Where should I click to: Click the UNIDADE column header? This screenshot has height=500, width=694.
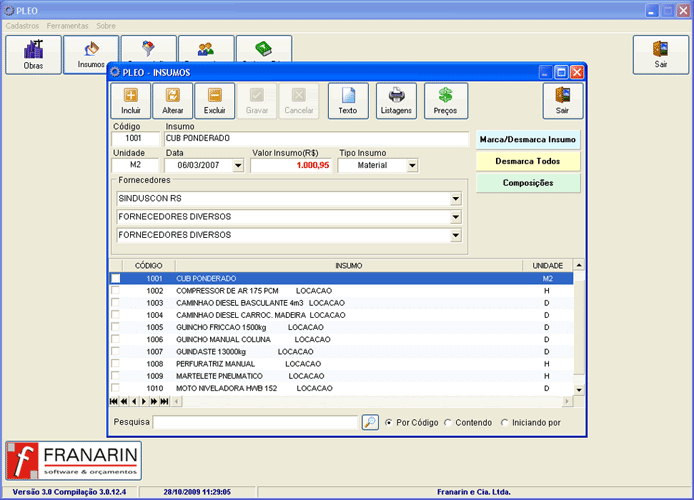point(547,265)
